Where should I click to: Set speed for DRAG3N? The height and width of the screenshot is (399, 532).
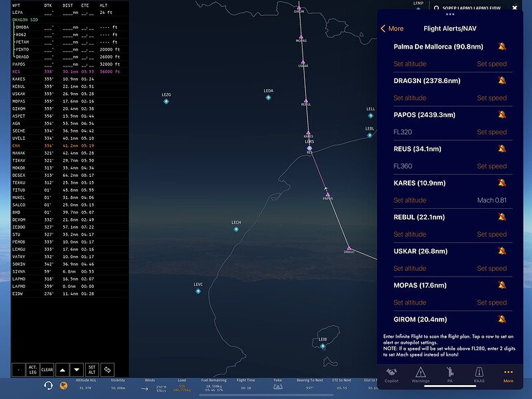492,98
